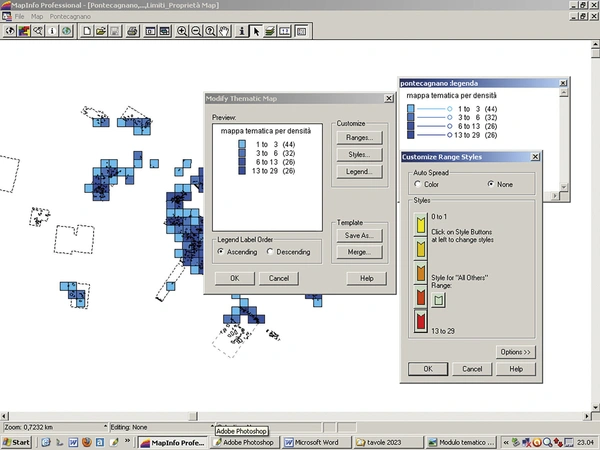Viewport: 600px width, 450px height.
Task: Click the New Table blank page icon
Action: pos(87,30)
